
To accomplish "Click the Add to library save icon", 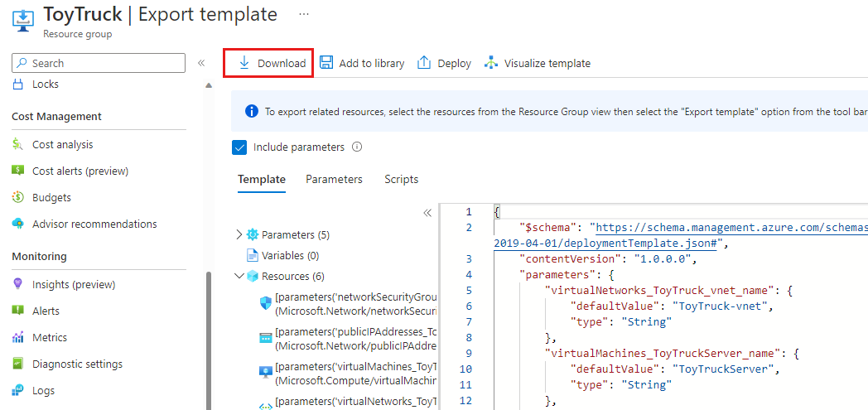I will [x=326, y=62].
